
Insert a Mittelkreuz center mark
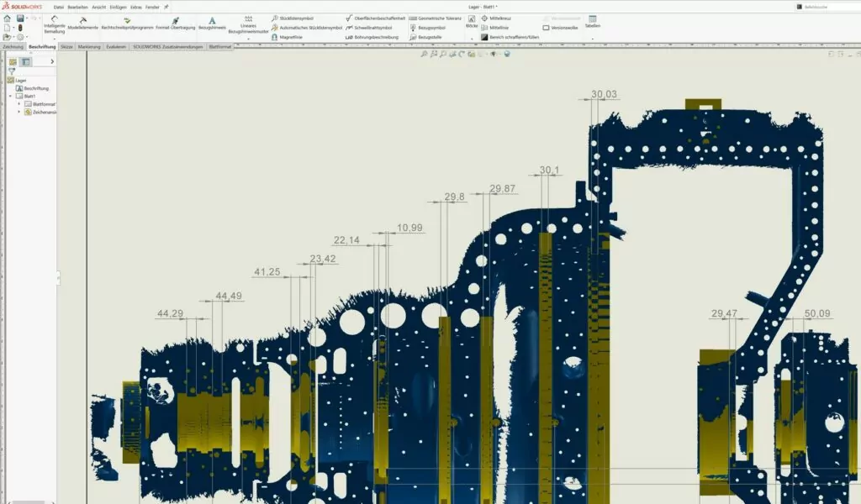(x=499, y=18)
